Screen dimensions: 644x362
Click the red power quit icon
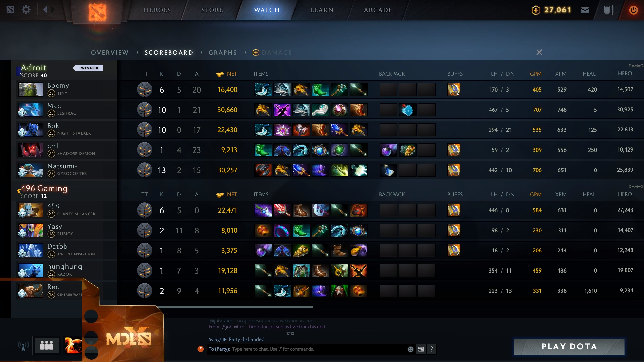tap(633, 10)
